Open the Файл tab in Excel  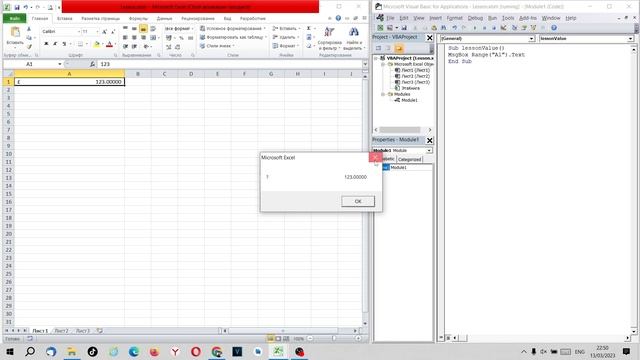click(15, 18)
